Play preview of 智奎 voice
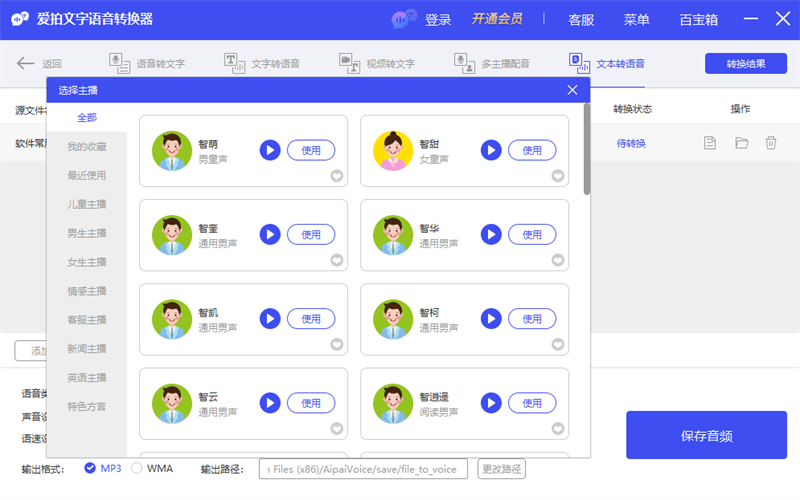 click(x=270, y=234)
